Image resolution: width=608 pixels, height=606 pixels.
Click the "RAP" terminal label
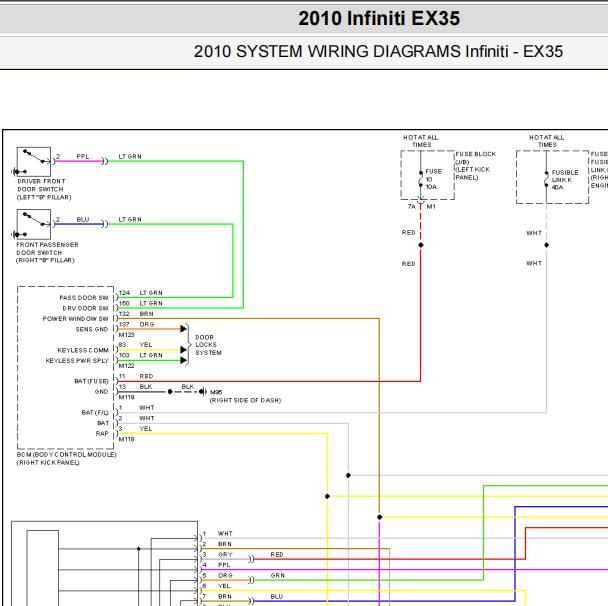click(x=102, y=433)
